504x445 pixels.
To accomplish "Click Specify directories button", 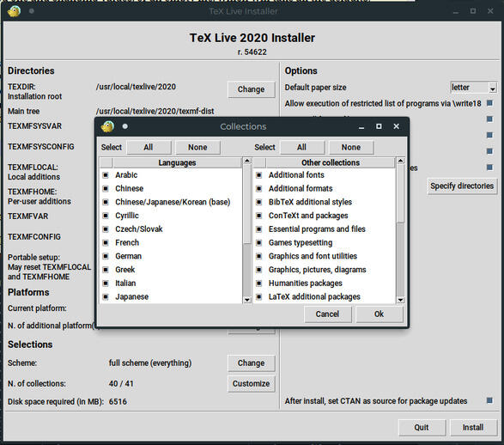I will click(x=462, y=186).
